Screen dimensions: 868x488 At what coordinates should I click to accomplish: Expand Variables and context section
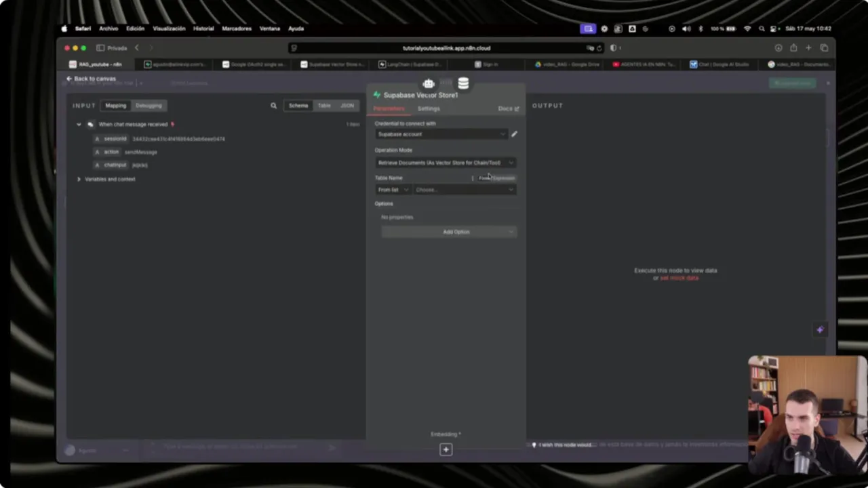(79, 179)
